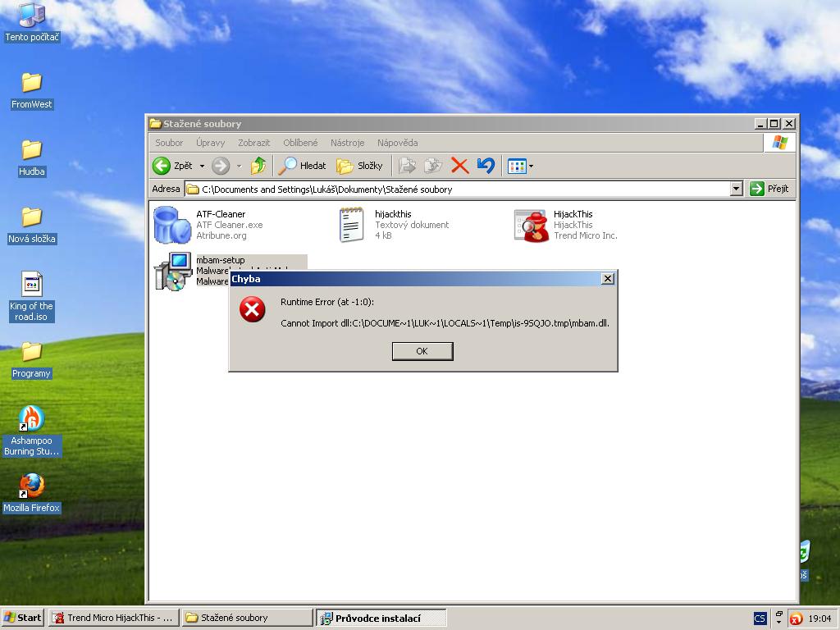This screenshot has width=840, height=630.
Task: Click the 'Cannot Import dll' message line
Action: pyautogui.click(x=445, y=323)
